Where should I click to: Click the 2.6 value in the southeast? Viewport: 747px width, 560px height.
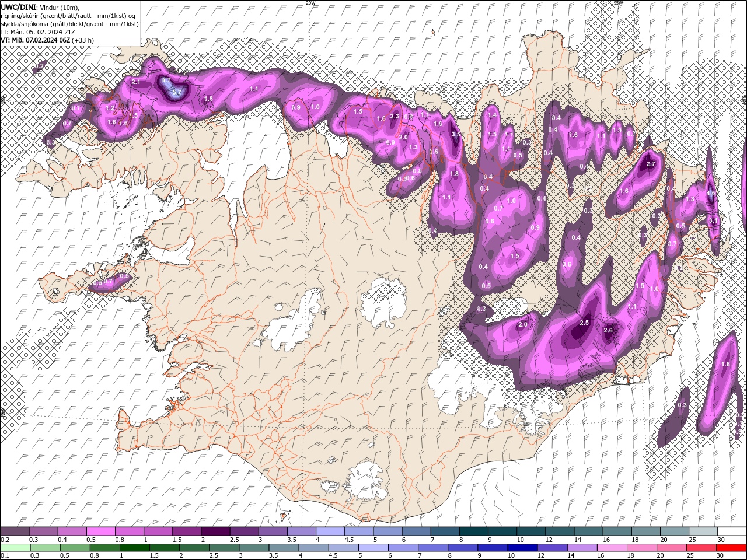(608, 330)
